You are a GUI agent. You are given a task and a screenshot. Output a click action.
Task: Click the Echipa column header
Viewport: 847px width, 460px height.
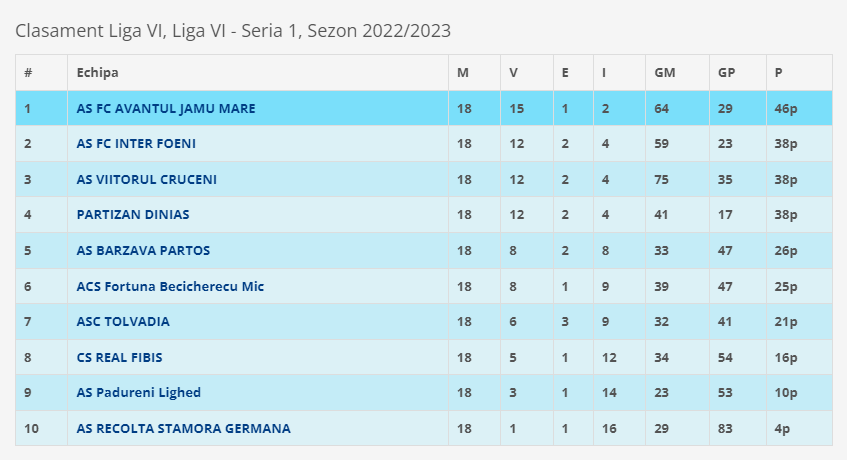click(97, 73)
